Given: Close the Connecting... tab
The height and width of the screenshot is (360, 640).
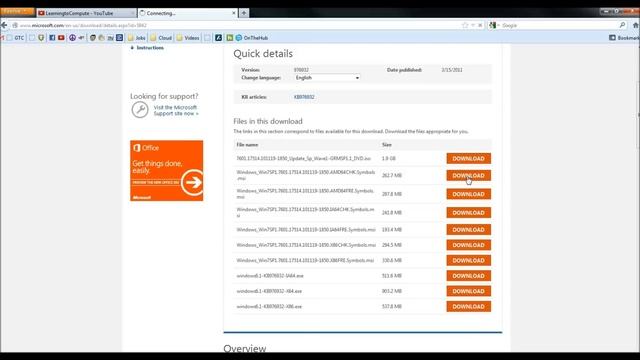Looking at the screenshot, I should 233,13.
